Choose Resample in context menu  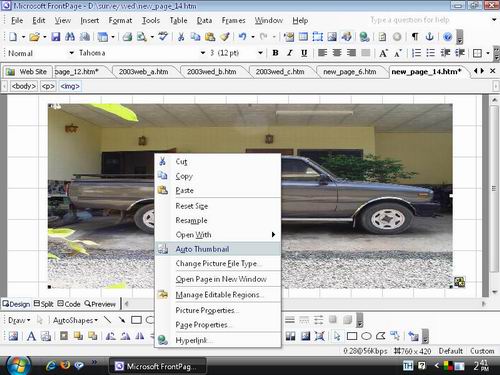pos(218,220)
